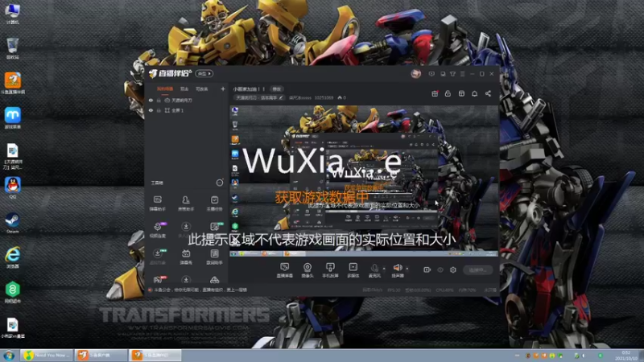Click the stream title 小画家加油！！
This screenshot has width=644, height=362.
coord(250,89)
